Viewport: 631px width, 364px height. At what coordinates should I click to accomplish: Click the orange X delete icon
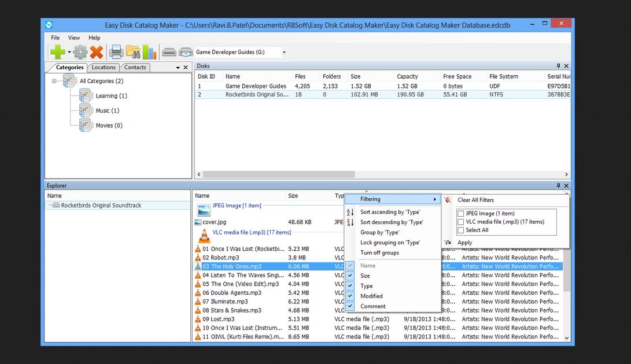coord(97,52)
